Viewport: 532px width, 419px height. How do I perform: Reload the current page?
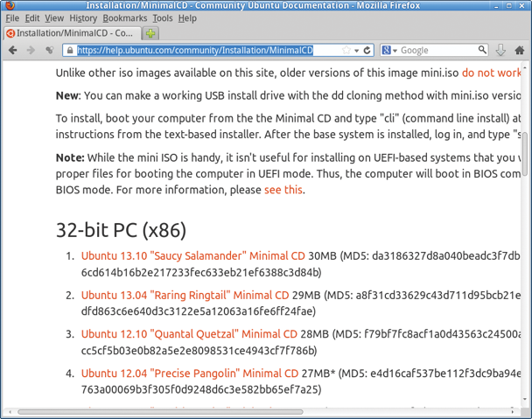tap(367, 51)
